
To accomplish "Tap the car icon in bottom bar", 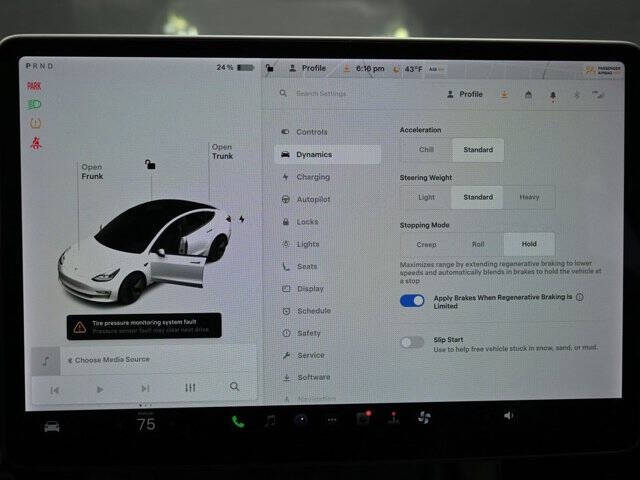I will (52, 427).
